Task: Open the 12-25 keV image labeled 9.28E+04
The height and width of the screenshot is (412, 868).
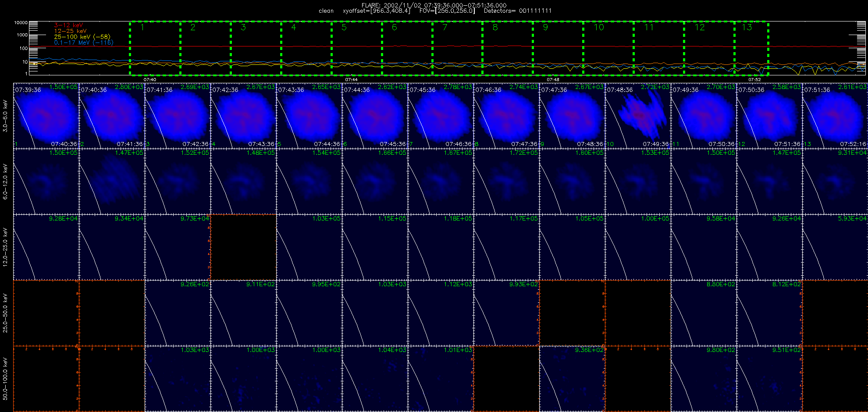Action: click(x=46, y=247)
